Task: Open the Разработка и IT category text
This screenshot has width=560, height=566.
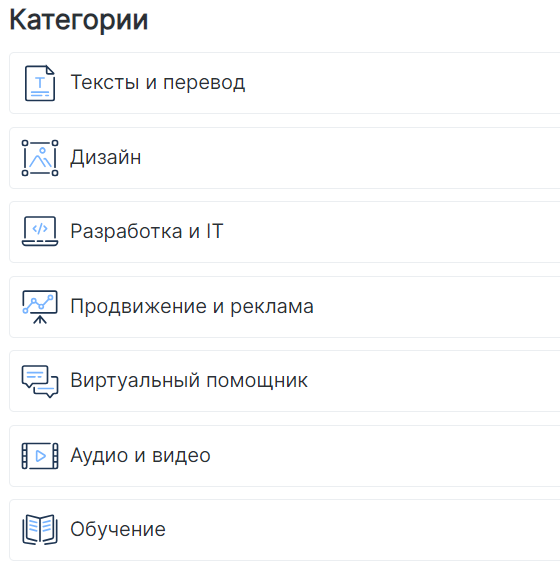Action: [x=147, y=231]
